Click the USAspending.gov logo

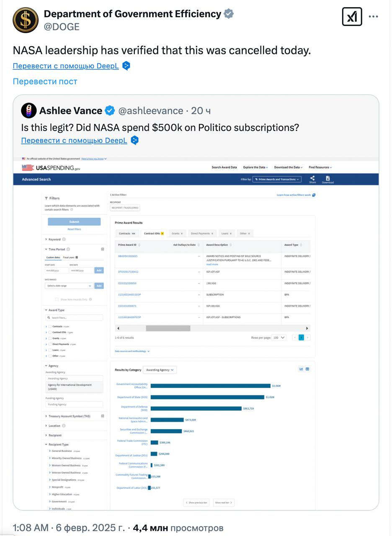point(51,168)
